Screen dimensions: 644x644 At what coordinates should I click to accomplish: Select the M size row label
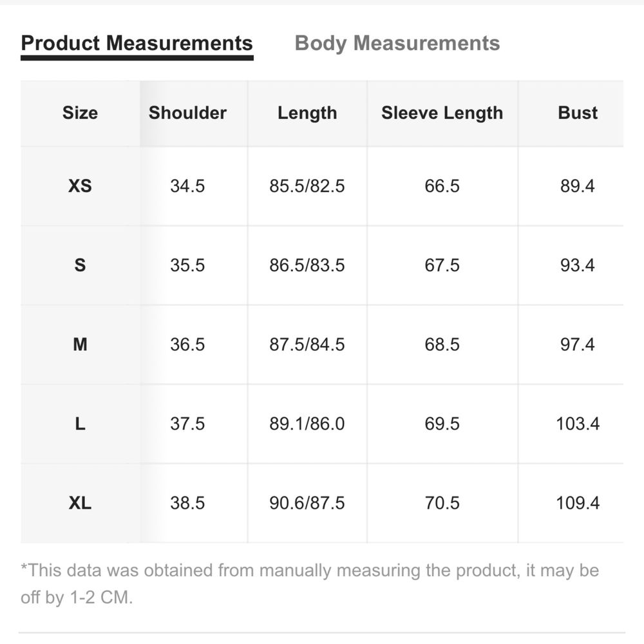click(x=80, y=345)
